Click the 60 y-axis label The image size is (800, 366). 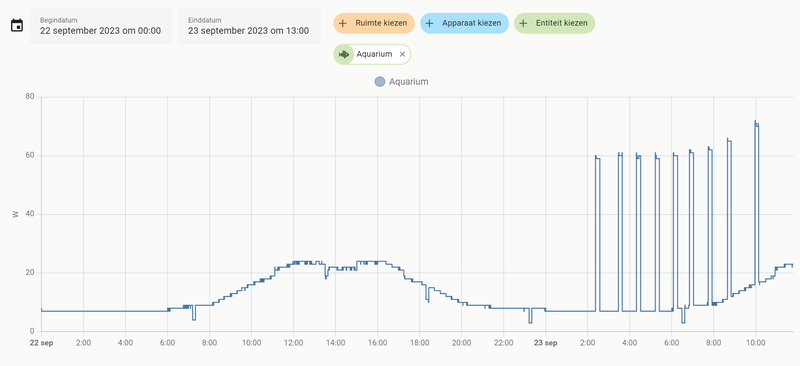pyautogui.click(x=30, y=155)
